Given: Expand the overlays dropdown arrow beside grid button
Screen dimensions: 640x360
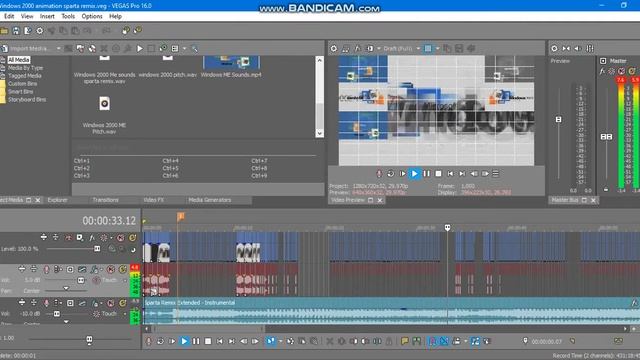Looking at the screenshot, I should tap(438, 49).
